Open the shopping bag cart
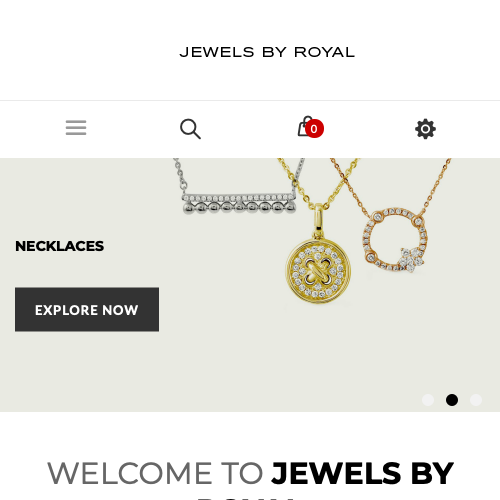The height and width of the screenshot is (500, 500). pos(306,126)
